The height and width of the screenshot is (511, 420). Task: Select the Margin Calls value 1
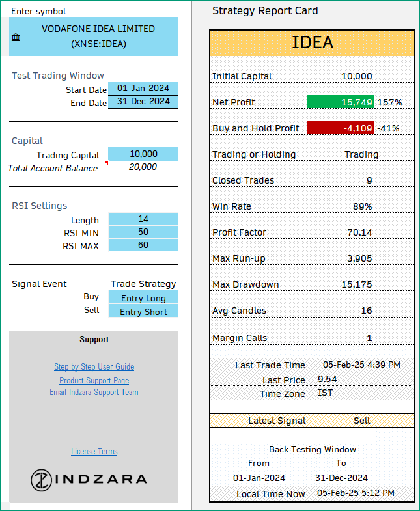click(x=369, y=338)
